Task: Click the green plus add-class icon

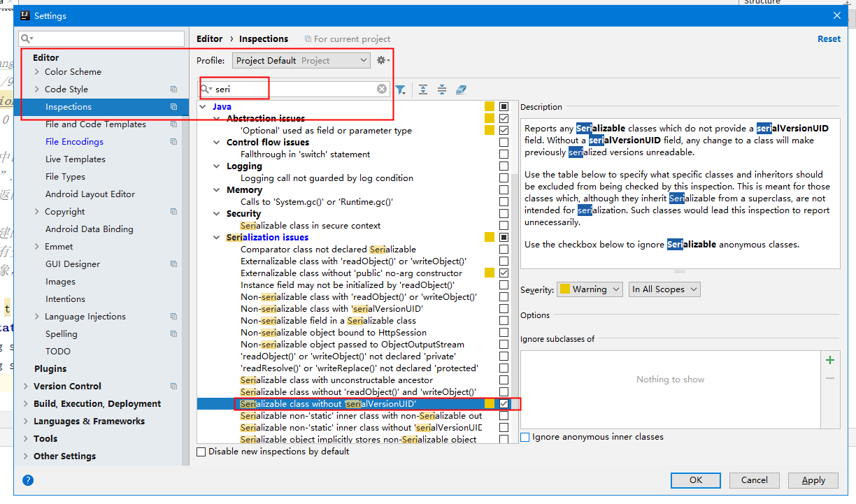Action: pos(830,361)
